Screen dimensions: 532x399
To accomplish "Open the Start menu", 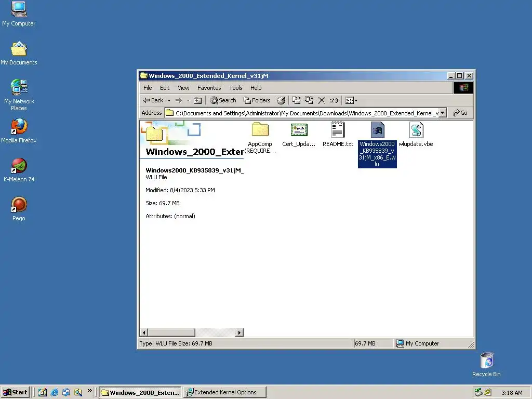I will [15, 392].
